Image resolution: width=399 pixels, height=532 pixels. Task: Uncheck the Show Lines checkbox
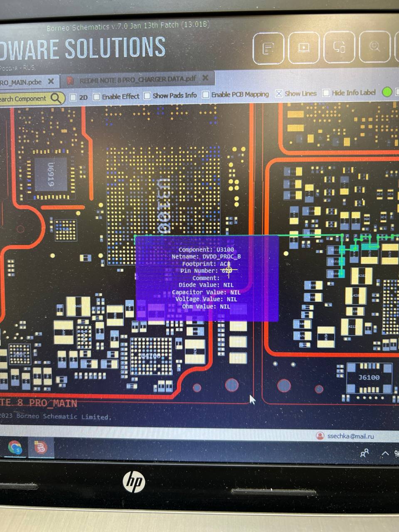(279, 94)
